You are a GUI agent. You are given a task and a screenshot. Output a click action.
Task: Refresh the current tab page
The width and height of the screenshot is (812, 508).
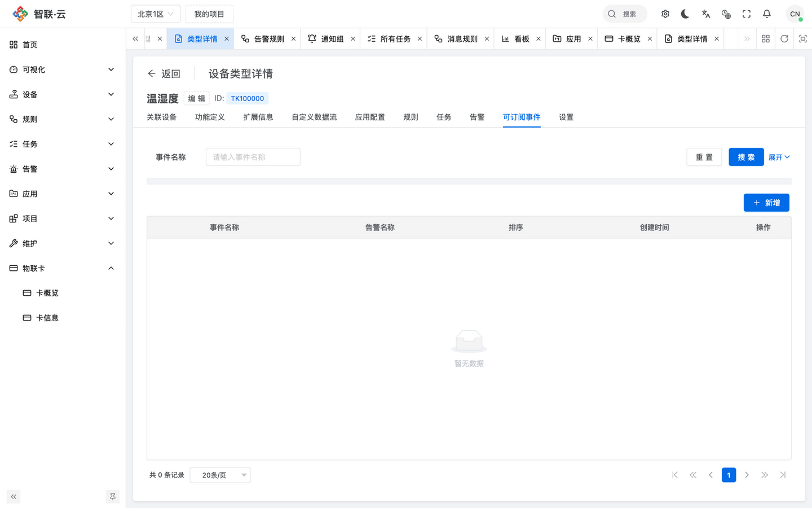click(x=784, y=39)
